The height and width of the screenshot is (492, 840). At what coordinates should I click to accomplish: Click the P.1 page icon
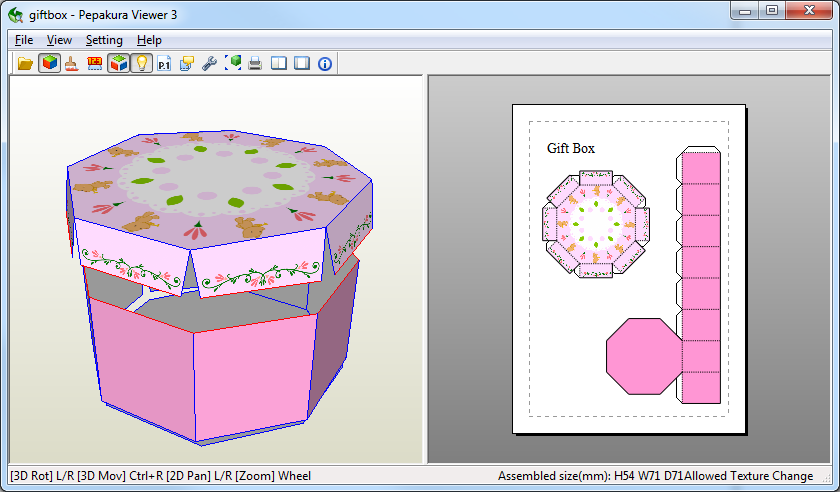pyautogui.click(x=164, y=64)
